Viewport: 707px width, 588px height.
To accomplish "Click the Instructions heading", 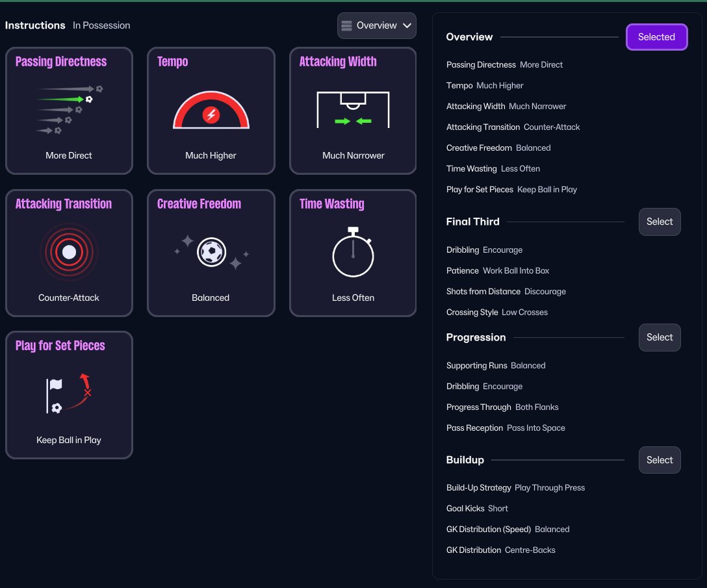I will (x=35, y=26).
